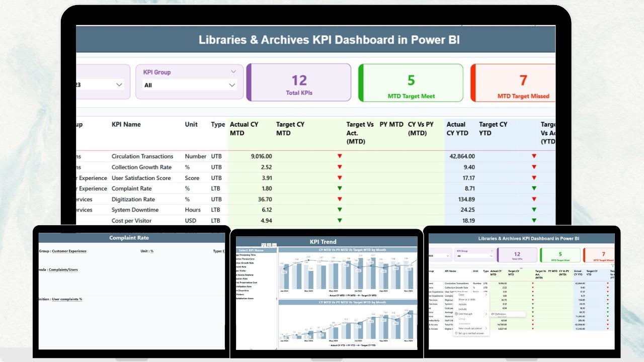Click filter icon above Select KPI Name slicer
The image size is (644, 362).
[x=264, y=245]
